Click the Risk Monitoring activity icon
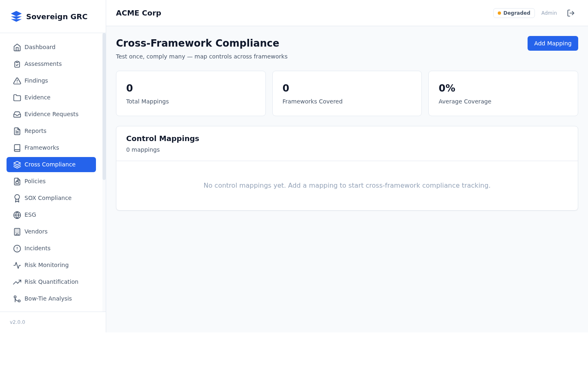This screenshot has width=588, height=368. tap(17, 265)
